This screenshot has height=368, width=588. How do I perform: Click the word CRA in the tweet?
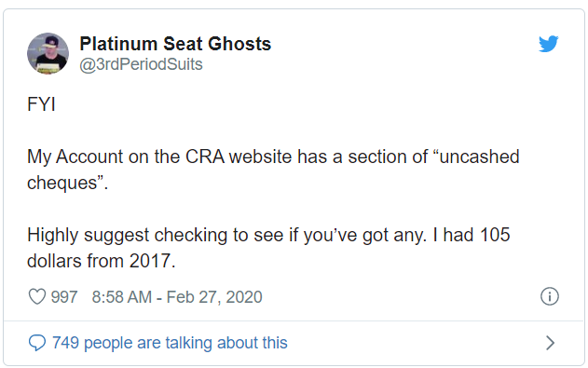205,157
